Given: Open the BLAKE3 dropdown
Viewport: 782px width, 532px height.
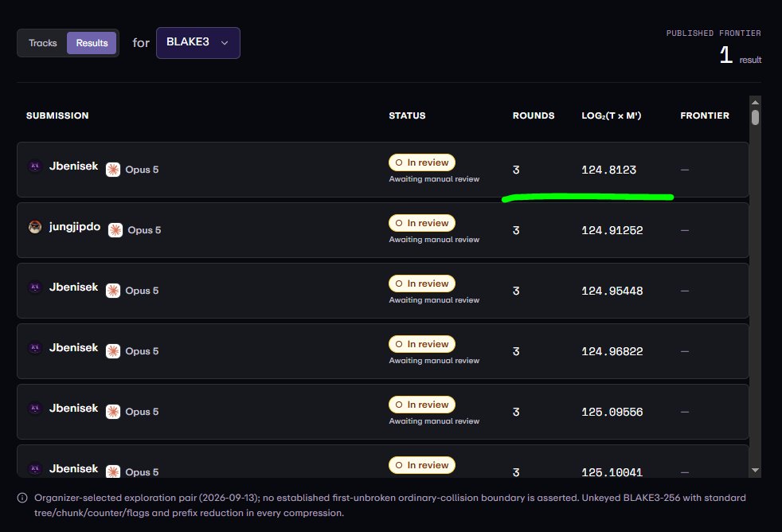Looking at the screenshot, I should point(198,43).
